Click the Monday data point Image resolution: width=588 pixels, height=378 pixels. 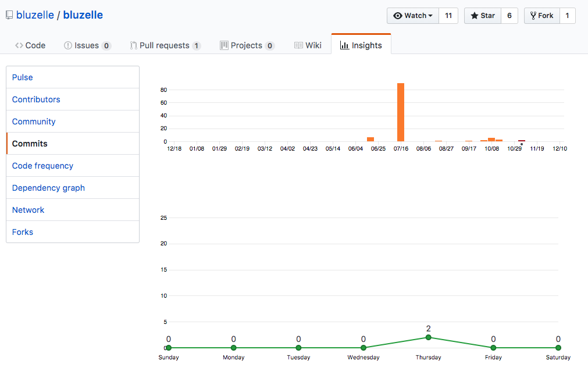click(234, 348)
